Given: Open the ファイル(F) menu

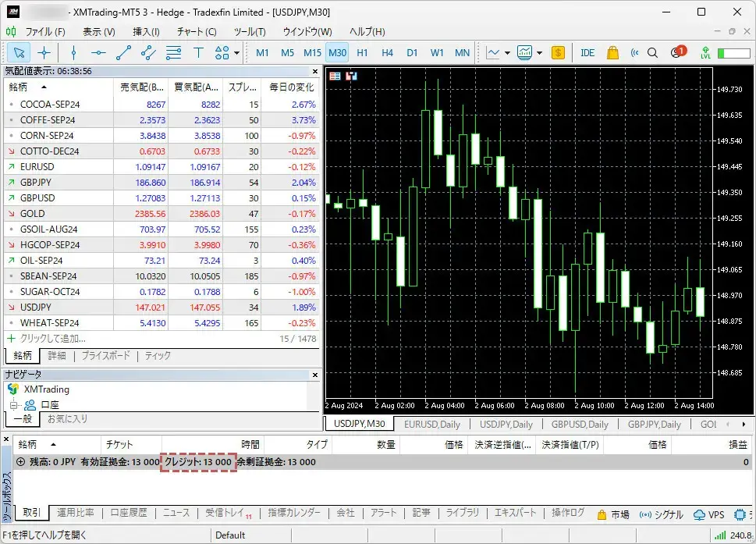Looking at the screenshot, I should (x=44, y=32).
